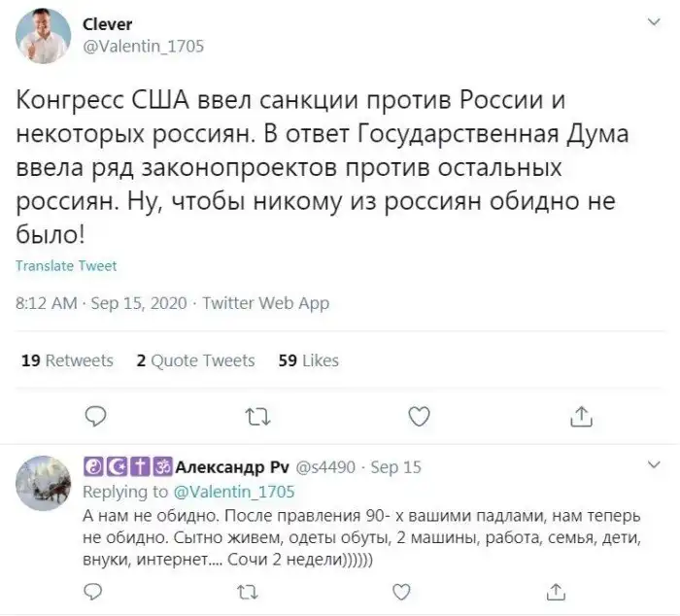This screenshot has width=680, height=616.
Task: Click Translate Tweet link
Action: tap(66, 266)
